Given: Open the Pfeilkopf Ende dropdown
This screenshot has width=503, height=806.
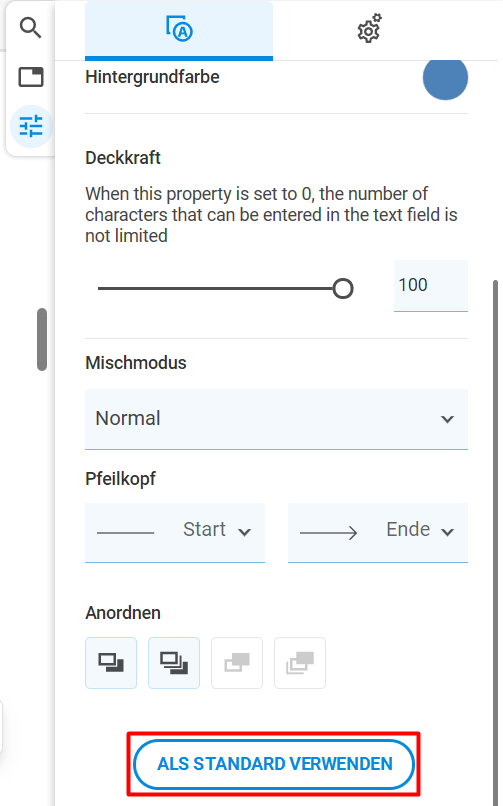Looking at the screenshot, I should tap(378, 533).
